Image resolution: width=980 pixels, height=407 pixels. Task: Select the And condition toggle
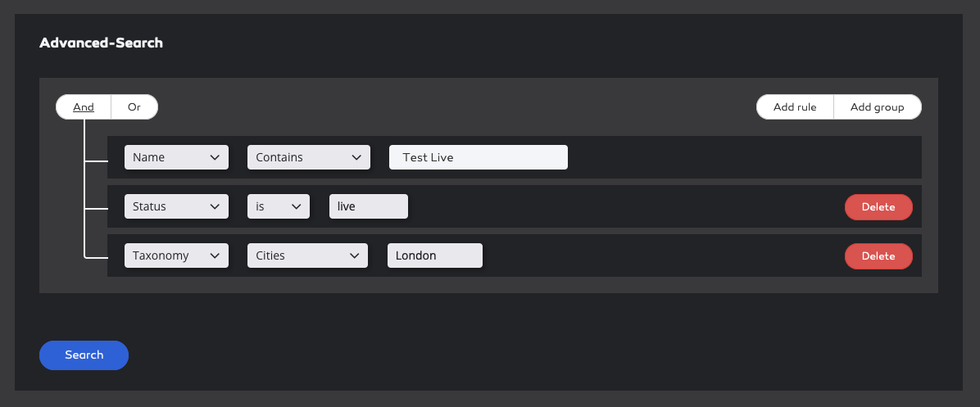tap(83, 106)
